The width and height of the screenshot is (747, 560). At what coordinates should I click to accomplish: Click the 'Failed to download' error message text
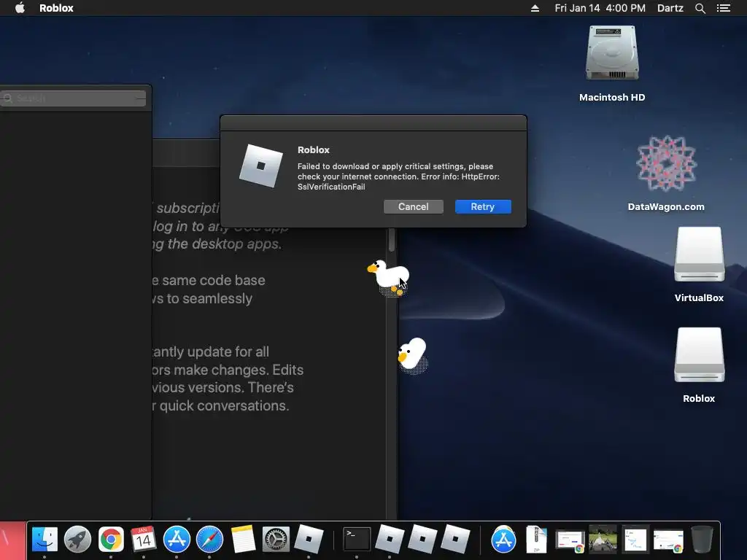coord(398,176)
